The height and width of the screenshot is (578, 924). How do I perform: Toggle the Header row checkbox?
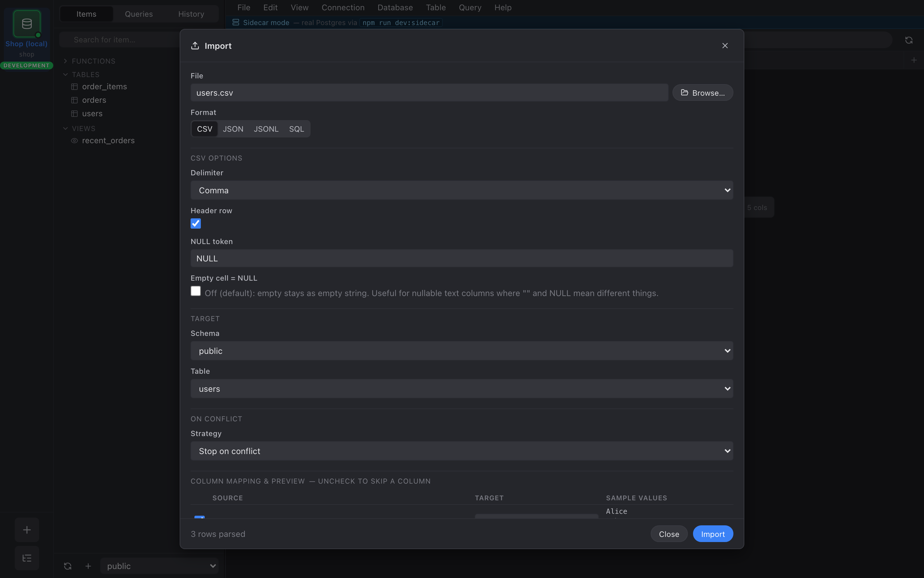pos(195,223)
